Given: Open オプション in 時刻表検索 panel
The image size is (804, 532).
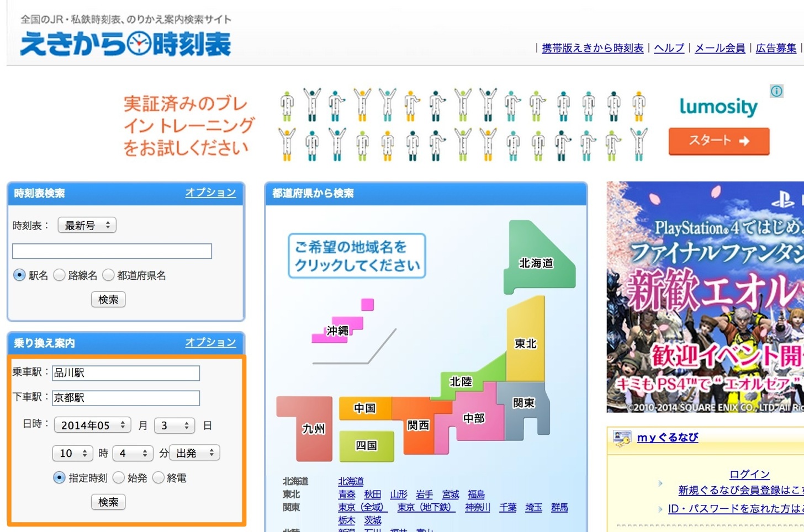Looking at the screenshot, I should (x=210, y=192).
